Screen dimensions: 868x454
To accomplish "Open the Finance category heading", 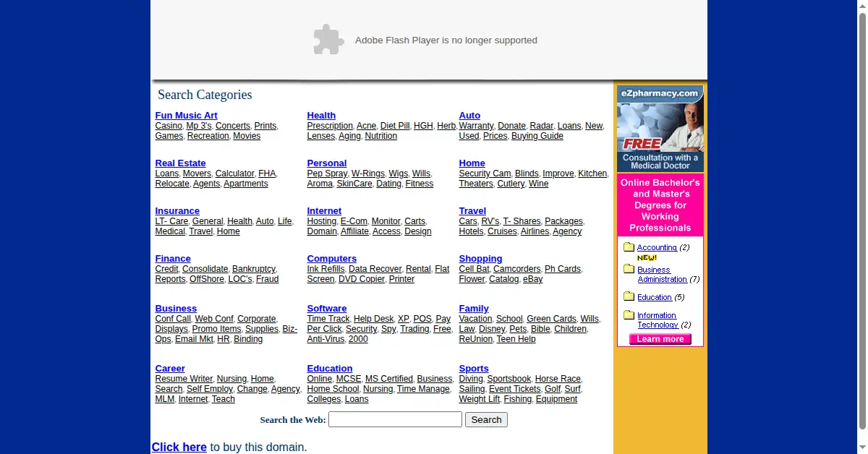I will [x=173, y=259].
